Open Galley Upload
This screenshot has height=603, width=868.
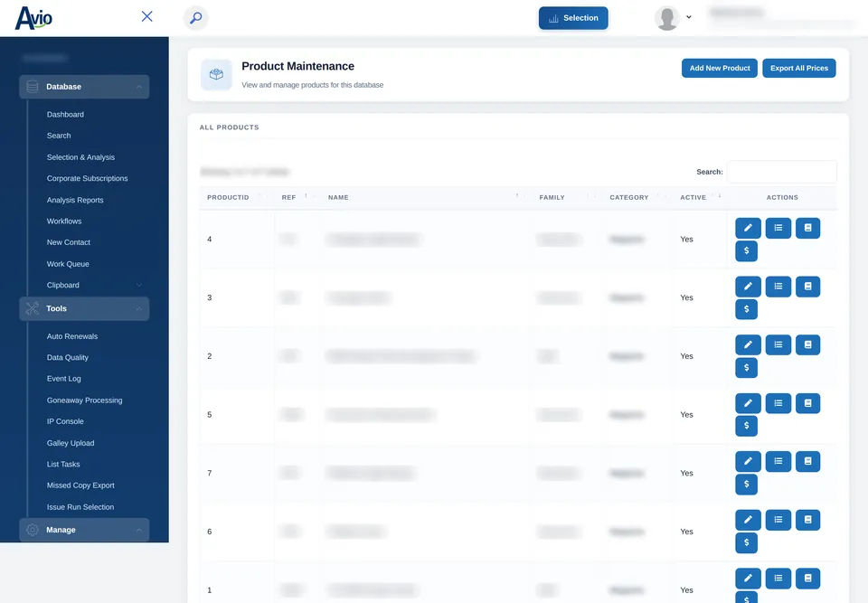[71, 443]
